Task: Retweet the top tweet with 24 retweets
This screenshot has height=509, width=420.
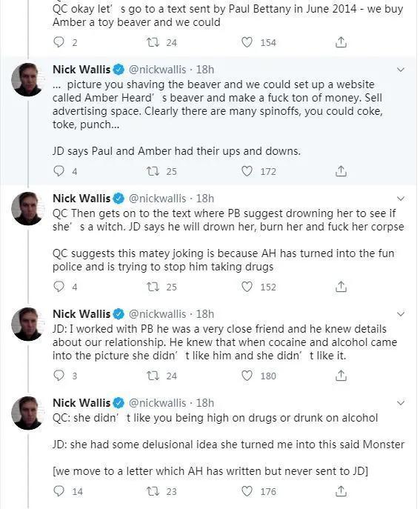Action: coord(153,42)
